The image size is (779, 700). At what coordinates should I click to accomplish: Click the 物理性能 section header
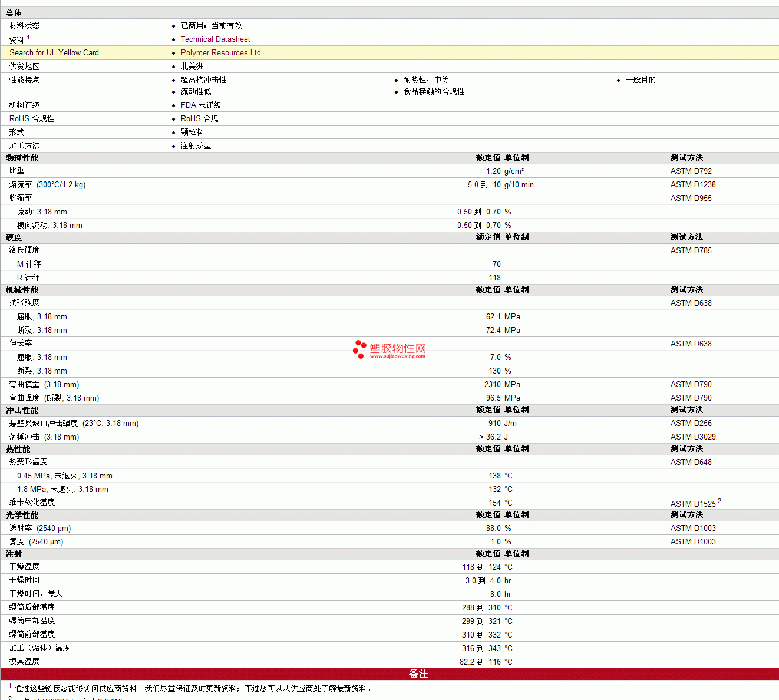[22, 158]
